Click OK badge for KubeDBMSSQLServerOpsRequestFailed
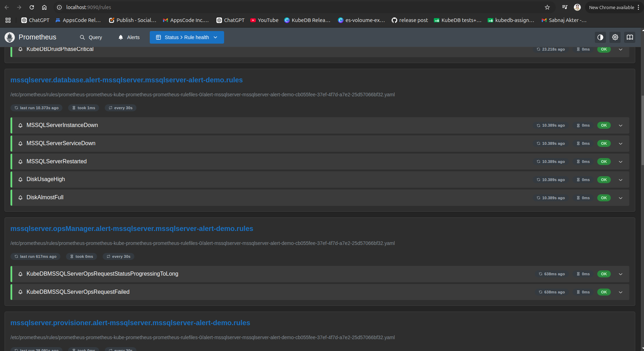The image size is (644, 351). pyautogui.click(x=604, y=292)
